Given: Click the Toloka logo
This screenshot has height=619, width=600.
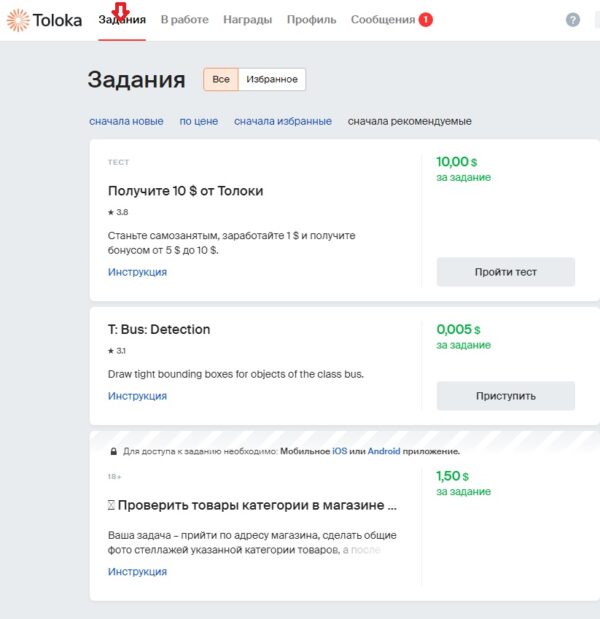Looking at the screenshot, I should 45,20.
